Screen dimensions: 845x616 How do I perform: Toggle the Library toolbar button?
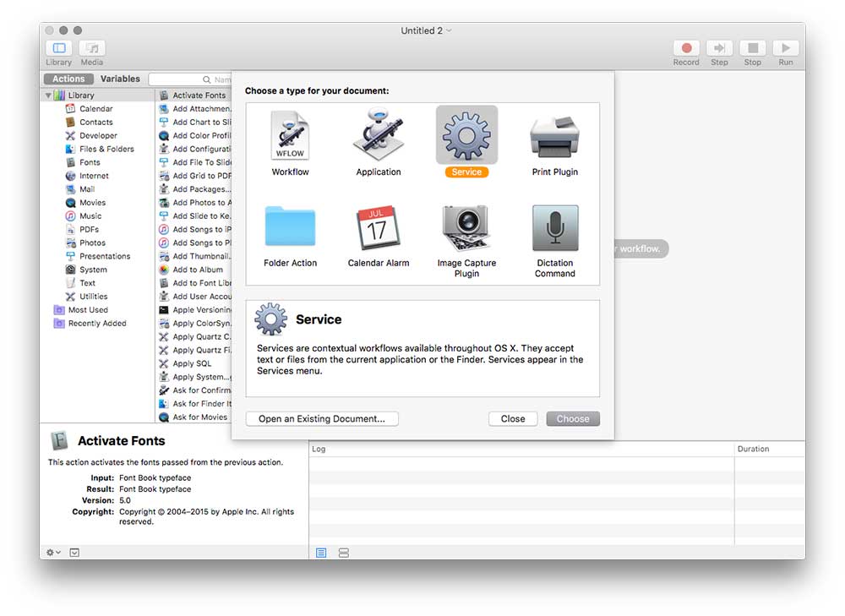click(x=59, y=48)
